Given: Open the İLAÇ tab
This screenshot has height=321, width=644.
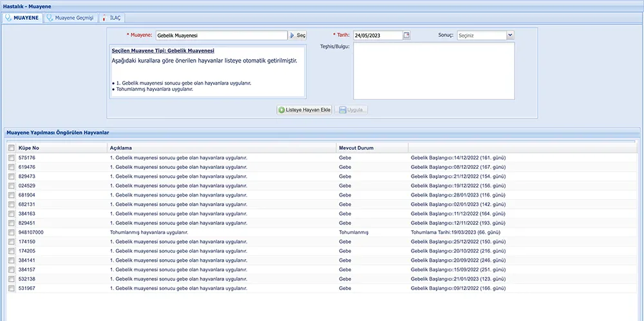Looking at the screenshot, I should (117, 18).
